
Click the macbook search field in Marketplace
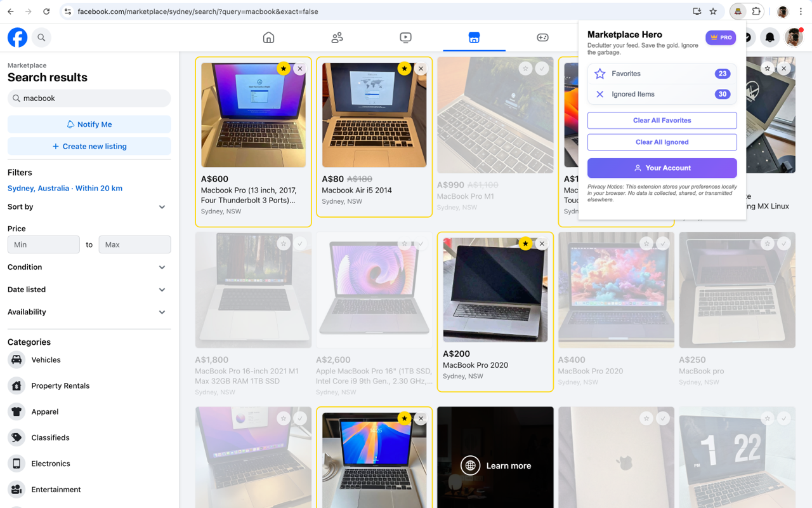[89, 98]
